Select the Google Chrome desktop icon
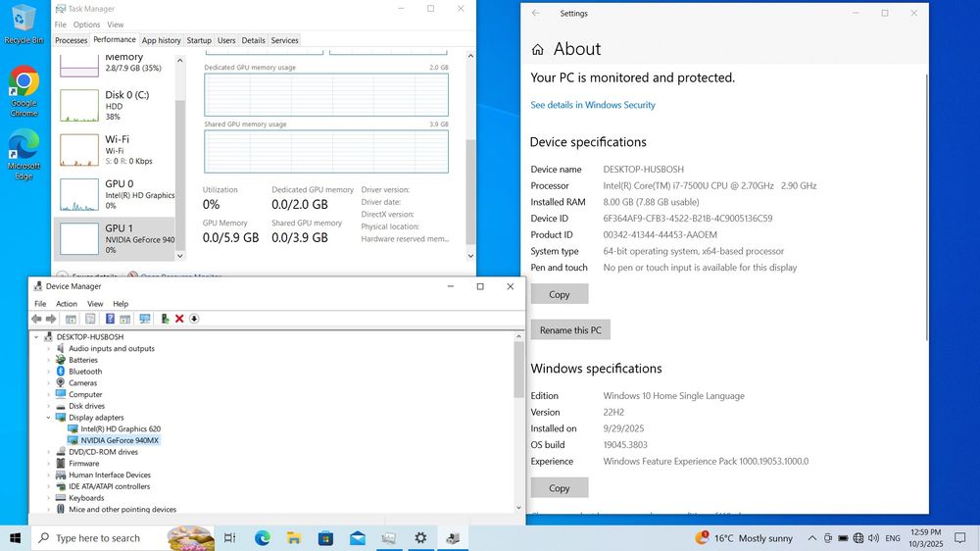980x551 pixels. 24,91
